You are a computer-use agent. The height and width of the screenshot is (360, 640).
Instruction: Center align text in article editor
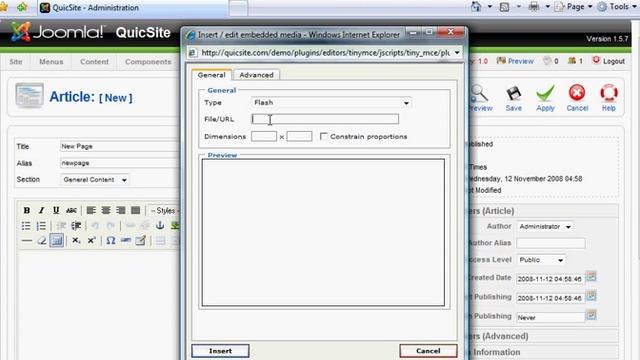click(106, 210)
